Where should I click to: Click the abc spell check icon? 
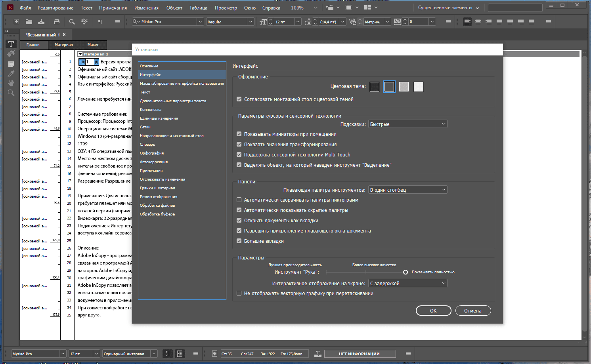coord(84,21)
